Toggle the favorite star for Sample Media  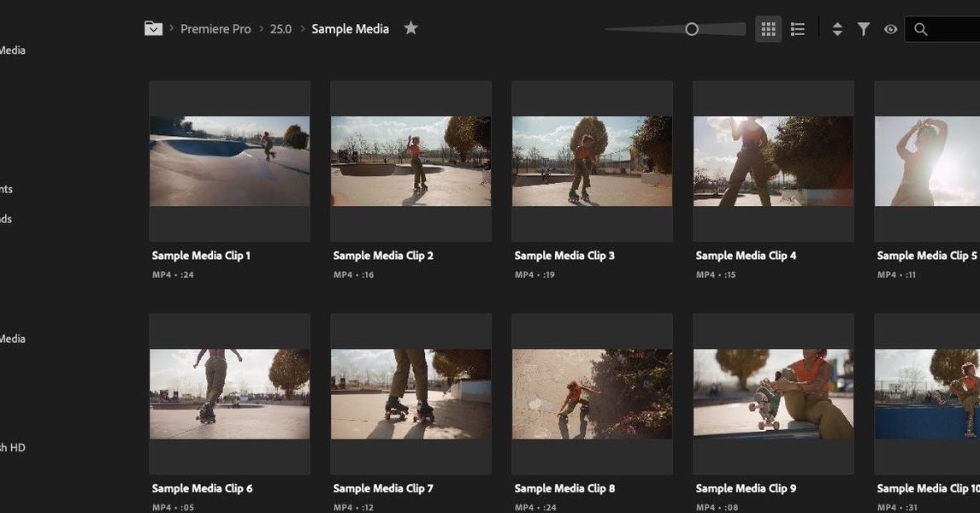tap(410, 28)
